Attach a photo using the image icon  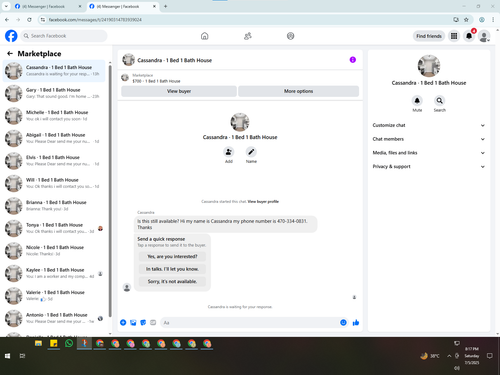click(x=133, y=322)
